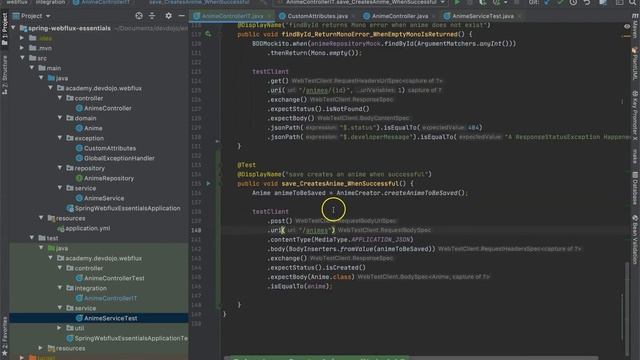Open AnimeControllerTest in the project tree
Viewport: 640px width, 360px height.
click(x=114, y=278)
